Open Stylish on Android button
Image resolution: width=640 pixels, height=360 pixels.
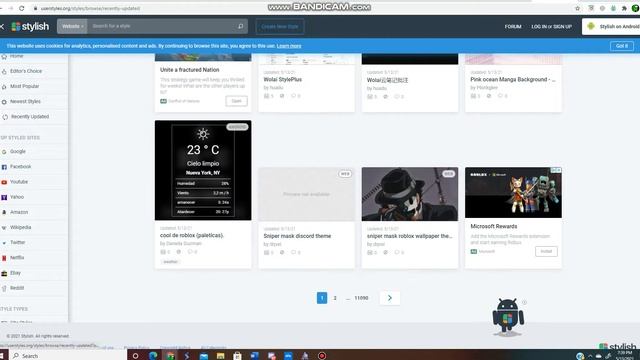611,27
